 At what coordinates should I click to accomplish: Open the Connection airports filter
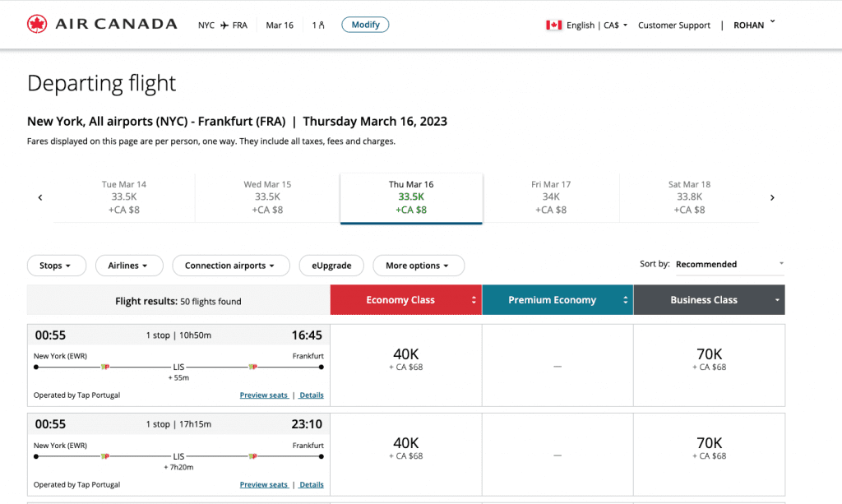231,266
